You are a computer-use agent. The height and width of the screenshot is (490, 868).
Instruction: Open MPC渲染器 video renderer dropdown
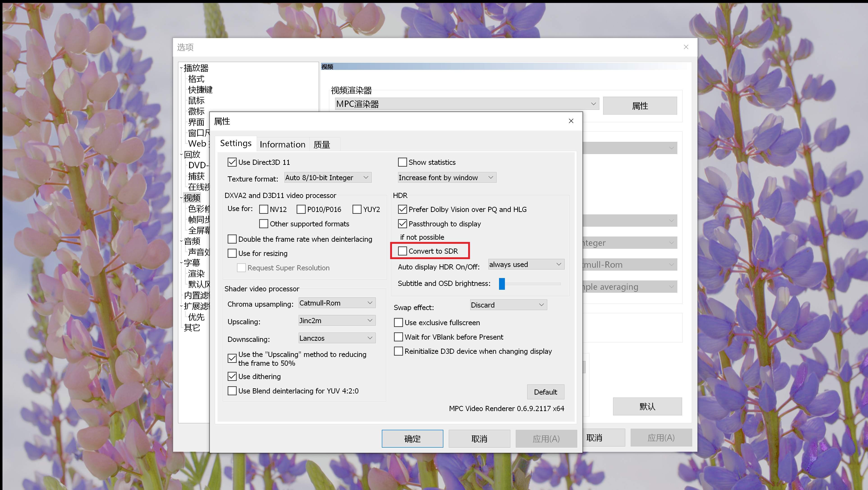pos(467,104)
